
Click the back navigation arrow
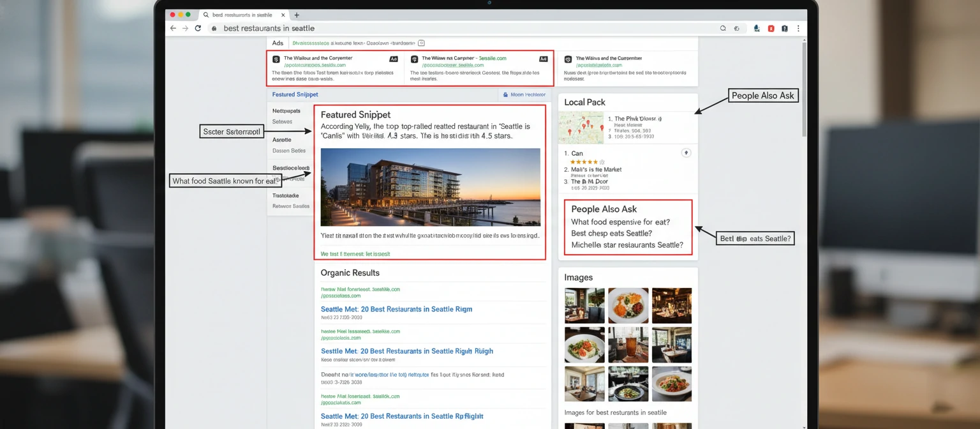click(173, 28)
